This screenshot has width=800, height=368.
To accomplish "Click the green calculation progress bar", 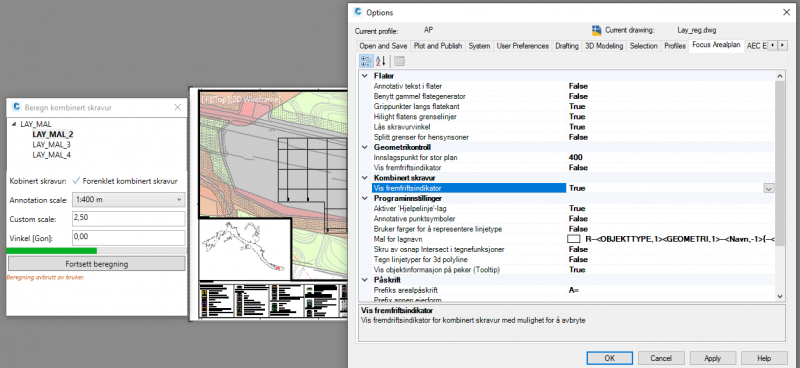I will [x=52, y=251].
